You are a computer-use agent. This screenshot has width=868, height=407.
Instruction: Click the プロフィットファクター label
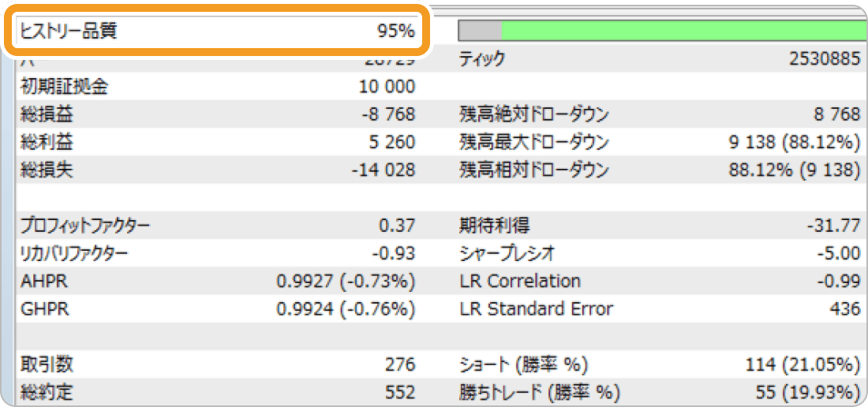click(84, 226)
